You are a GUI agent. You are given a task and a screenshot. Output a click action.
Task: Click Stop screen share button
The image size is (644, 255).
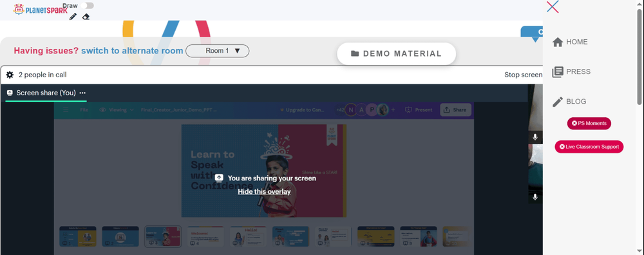click(x=523, y=75)
